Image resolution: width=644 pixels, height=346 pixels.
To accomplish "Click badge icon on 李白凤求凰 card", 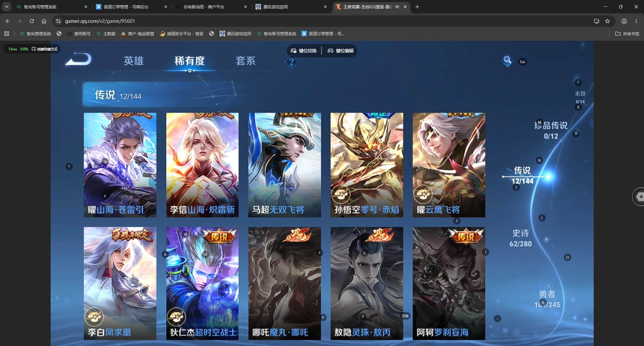I will click(x=94, y=317).
